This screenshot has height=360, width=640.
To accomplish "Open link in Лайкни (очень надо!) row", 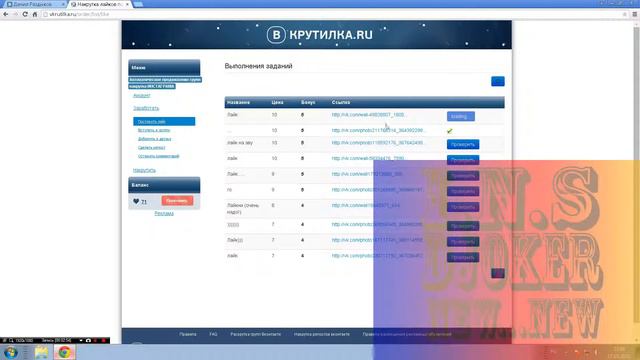I will (x=366, y=205).
